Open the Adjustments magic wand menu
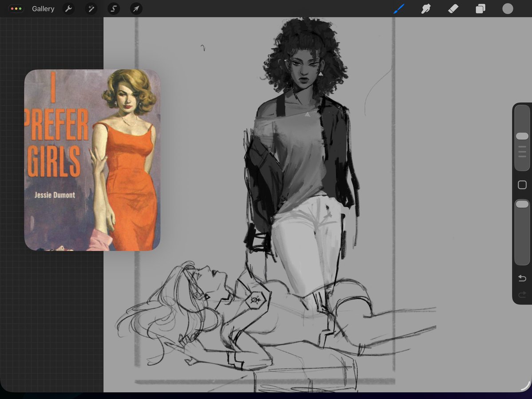Screen dimensions: 532x399 coord(91,9)
